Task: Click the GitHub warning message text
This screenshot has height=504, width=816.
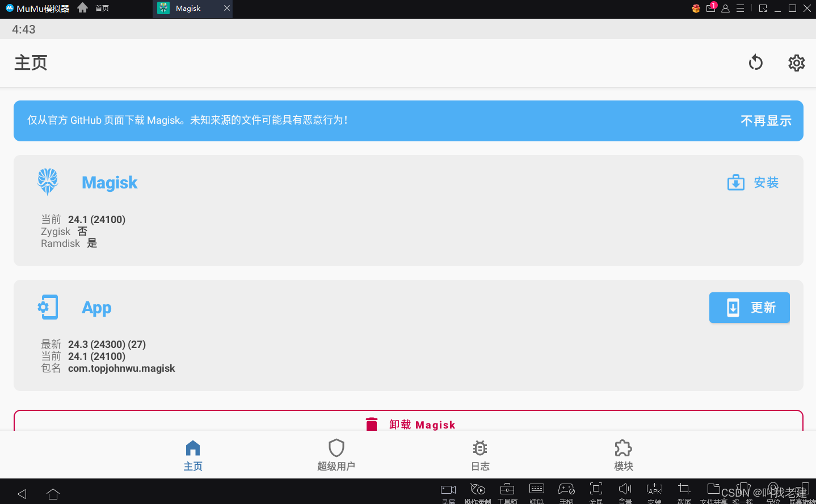Action: click(x=187, y=120)
